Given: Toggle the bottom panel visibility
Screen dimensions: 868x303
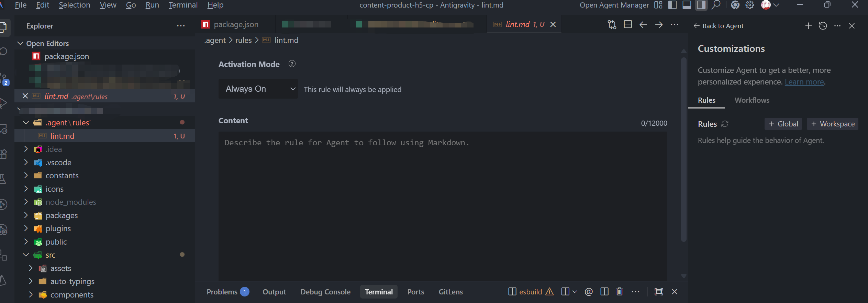Looking at the screenshot, I should point(687,5).
